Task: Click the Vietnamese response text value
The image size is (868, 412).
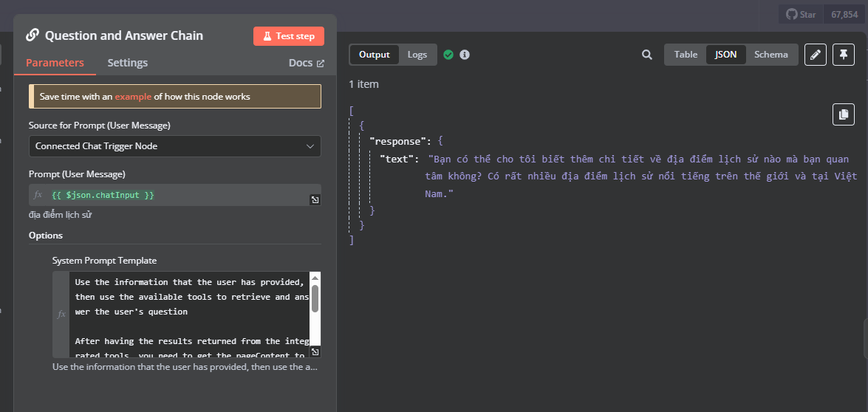Action: (643, 177)
